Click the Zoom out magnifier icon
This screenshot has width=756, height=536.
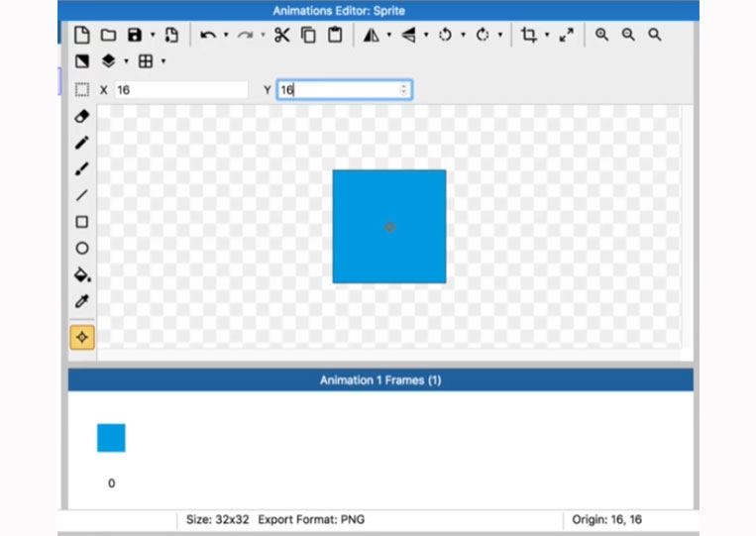click(628, 35)
